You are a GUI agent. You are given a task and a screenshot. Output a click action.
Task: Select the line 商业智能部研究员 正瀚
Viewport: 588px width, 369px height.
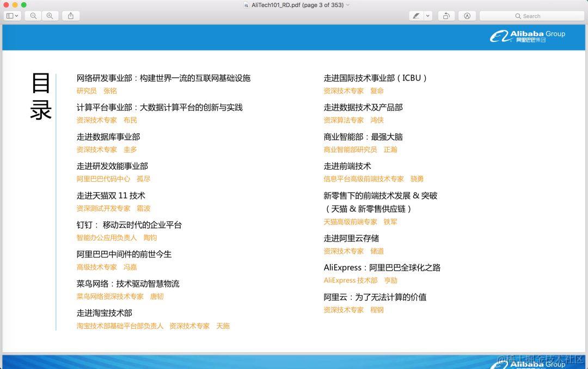click(360, 150)
